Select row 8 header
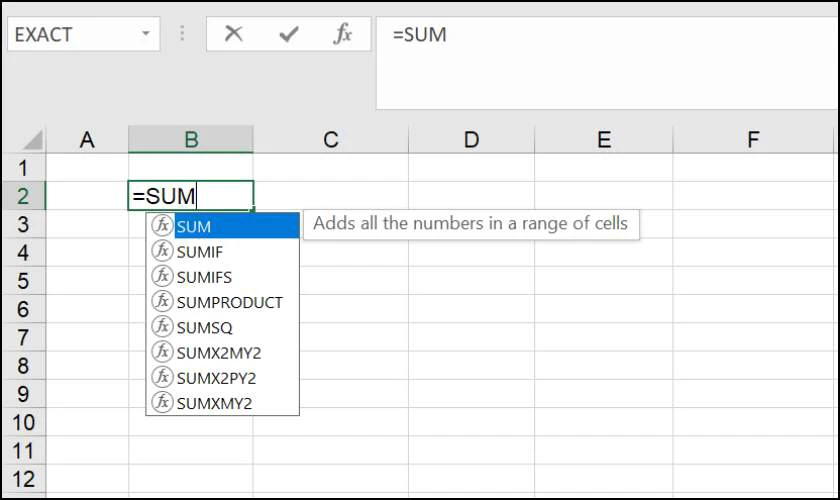Screen dimensions: 840x500 pos(23,365)
